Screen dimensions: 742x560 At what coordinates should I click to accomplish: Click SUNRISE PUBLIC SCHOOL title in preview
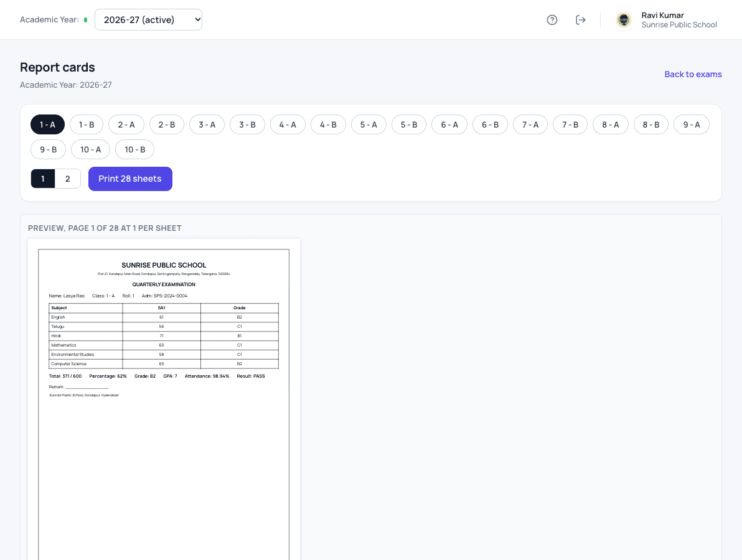pos(164,265)
